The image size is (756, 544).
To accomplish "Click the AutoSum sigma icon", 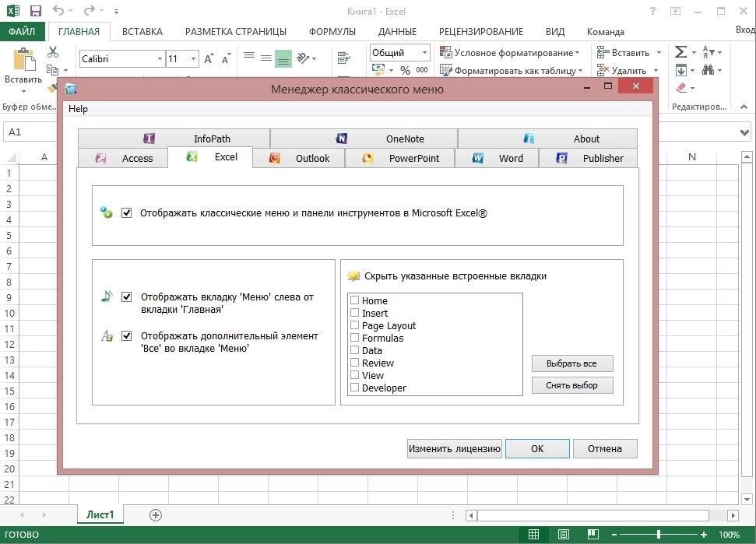I will 680,52.
